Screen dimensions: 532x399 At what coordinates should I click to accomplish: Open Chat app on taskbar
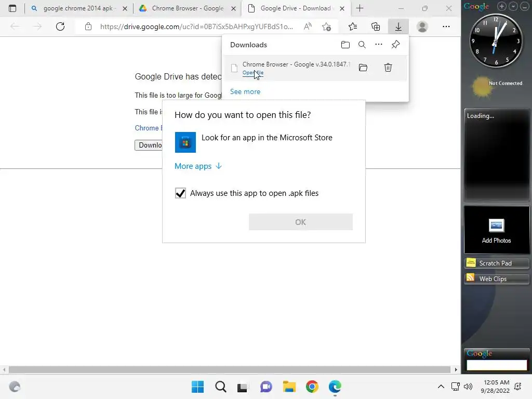[267, 387]
